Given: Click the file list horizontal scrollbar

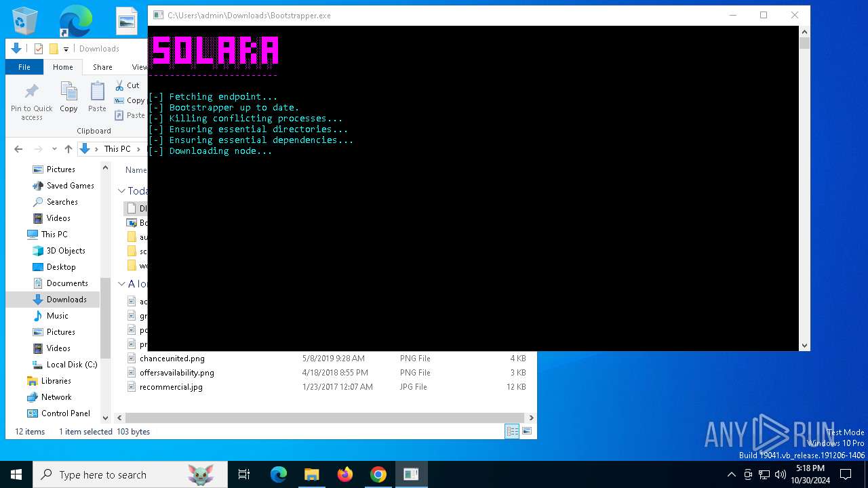Looking at the screenshot, I should coord(325,418).
